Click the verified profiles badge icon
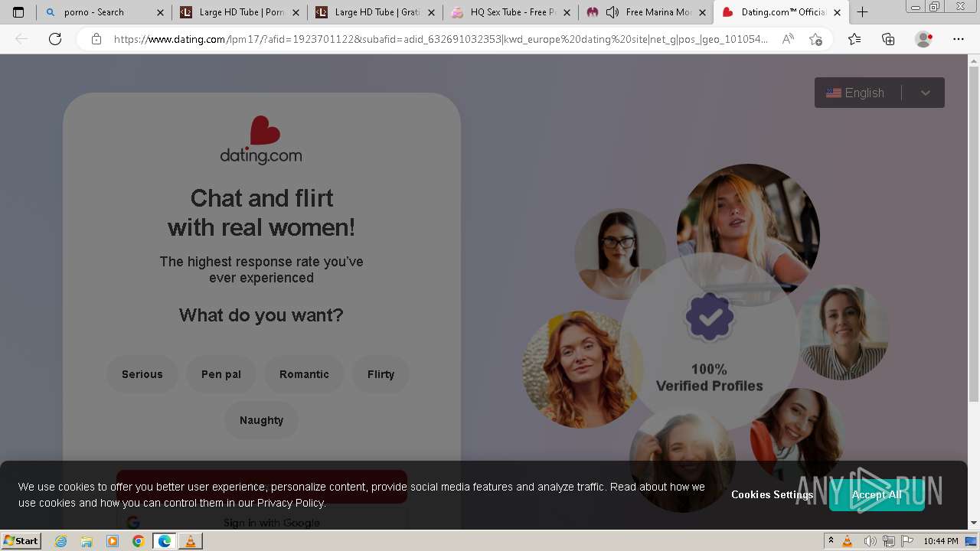This screenshot has width=980, height=551. pos(710,317)
